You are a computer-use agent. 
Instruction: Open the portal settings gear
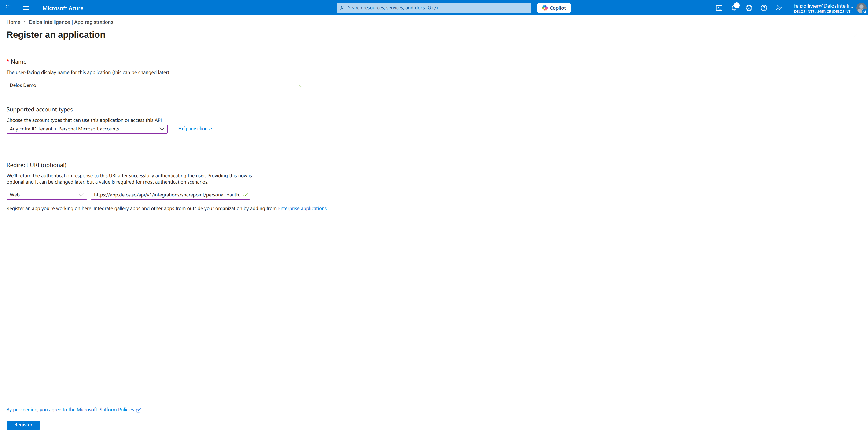(x=749, y=8)
